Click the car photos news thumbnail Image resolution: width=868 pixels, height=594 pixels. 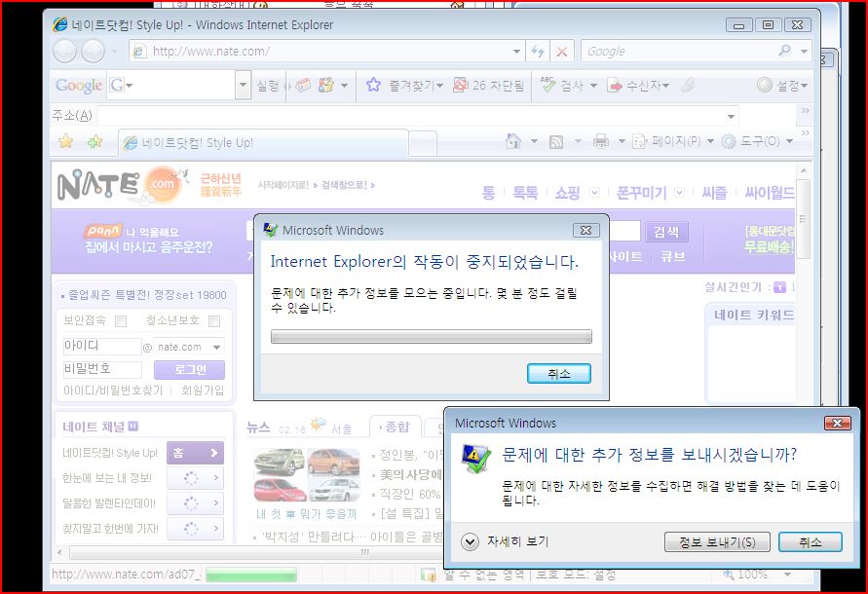coord(307,475)
